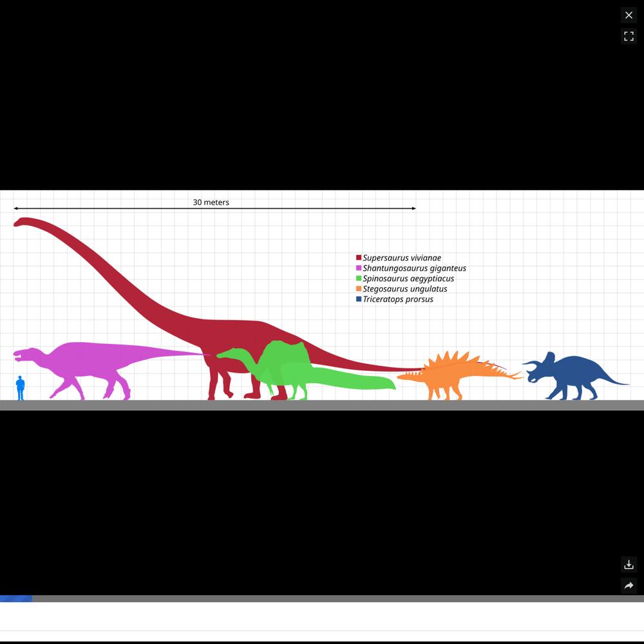Image resolution: width=644 pixels, height=644 pixels.
Task: Close the image viewer
Action: coord(629,15)
